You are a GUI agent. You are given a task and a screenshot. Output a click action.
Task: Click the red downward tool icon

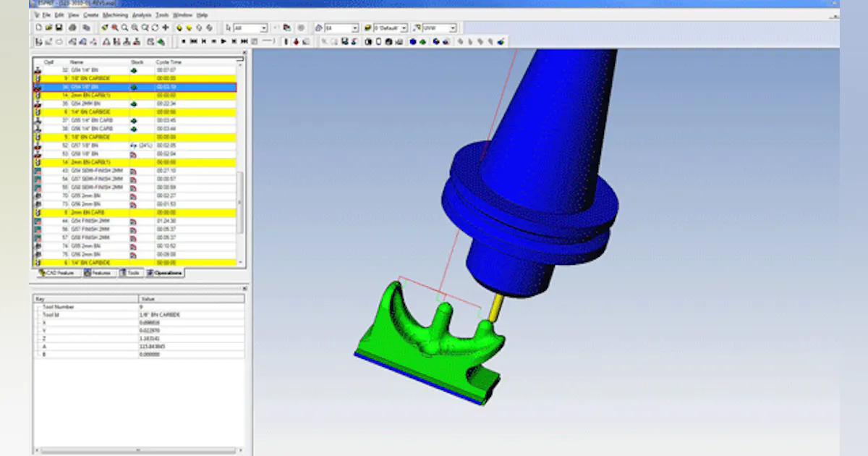(x=297, y=41)
